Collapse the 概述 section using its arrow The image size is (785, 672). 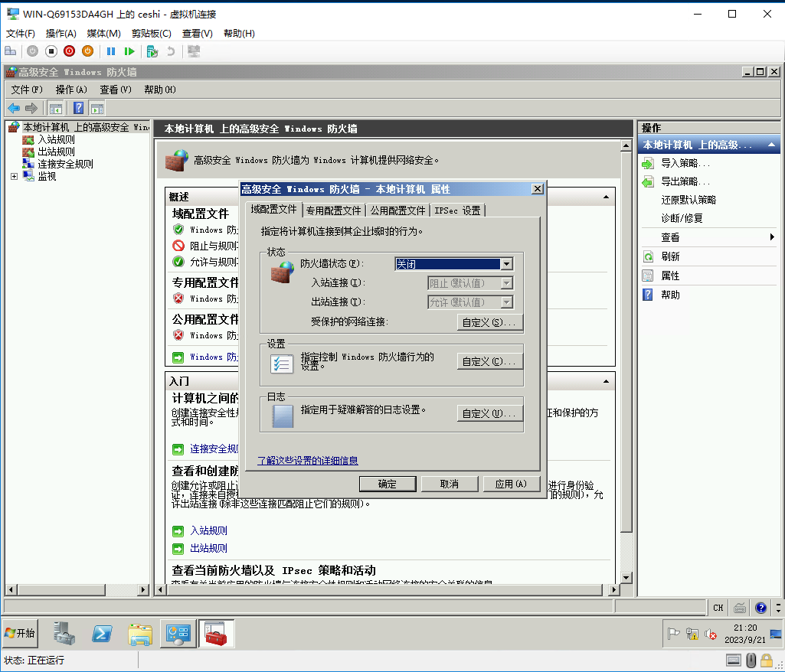(607, 197)
